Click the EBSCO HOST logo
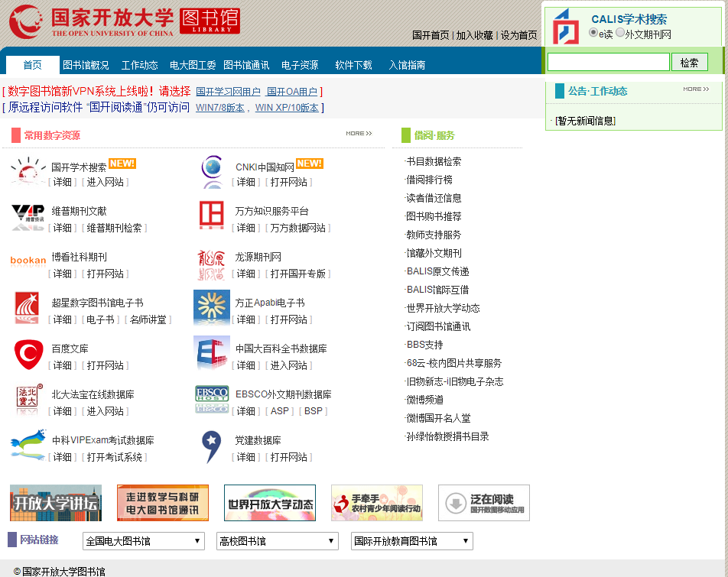Image resolution: width=728 pixels, height=577 pixels. [212, 400]
